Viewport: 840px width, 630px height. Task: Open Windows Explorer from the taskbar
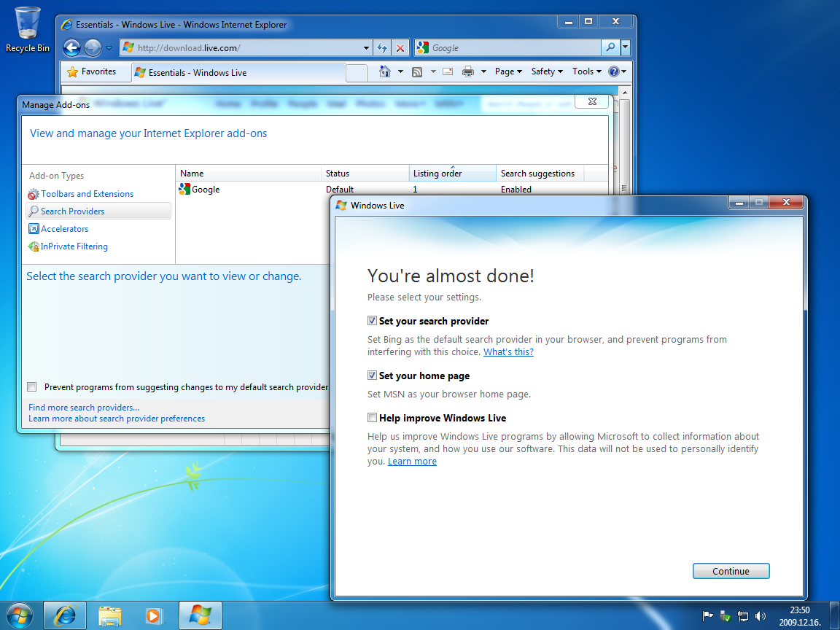point(110,615)
